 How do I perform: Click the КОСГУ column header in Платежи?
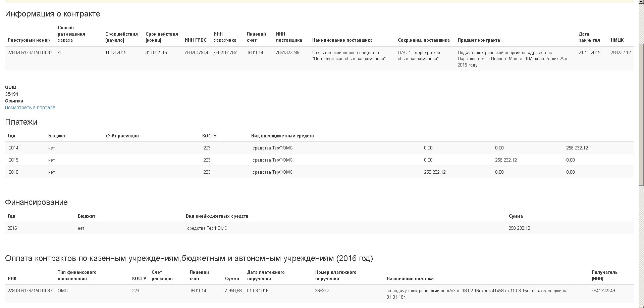pos(209,136)
